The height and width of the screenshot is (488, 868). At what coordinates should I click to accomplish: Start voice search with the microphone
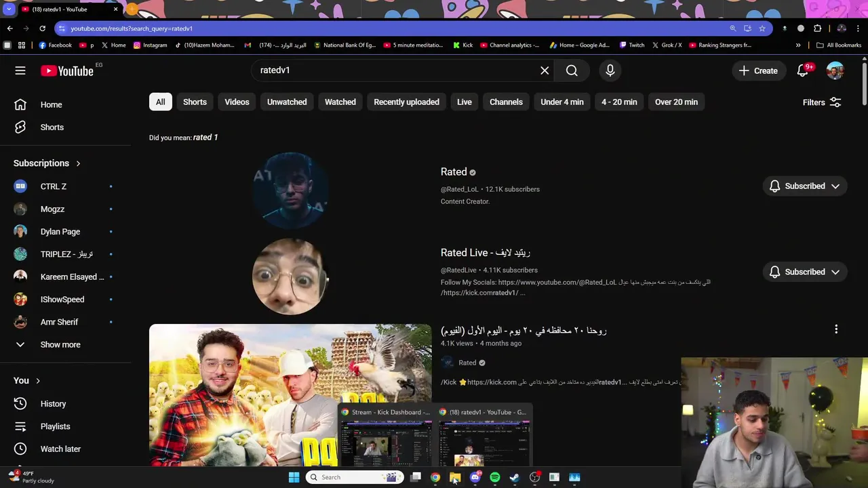[x=610, y=70]
